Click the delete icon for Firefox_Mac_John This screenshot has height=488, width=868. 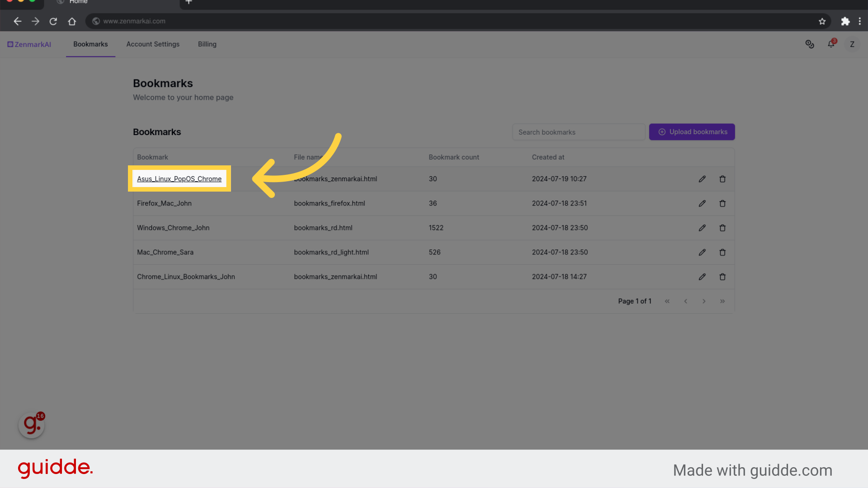tap(722, 203)
